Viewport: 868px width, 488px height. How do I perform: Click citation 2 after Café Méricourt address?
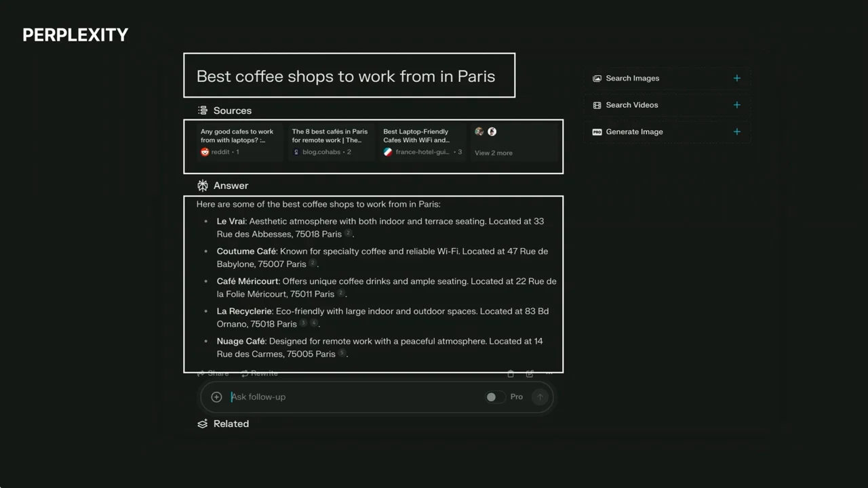[341, 293]
